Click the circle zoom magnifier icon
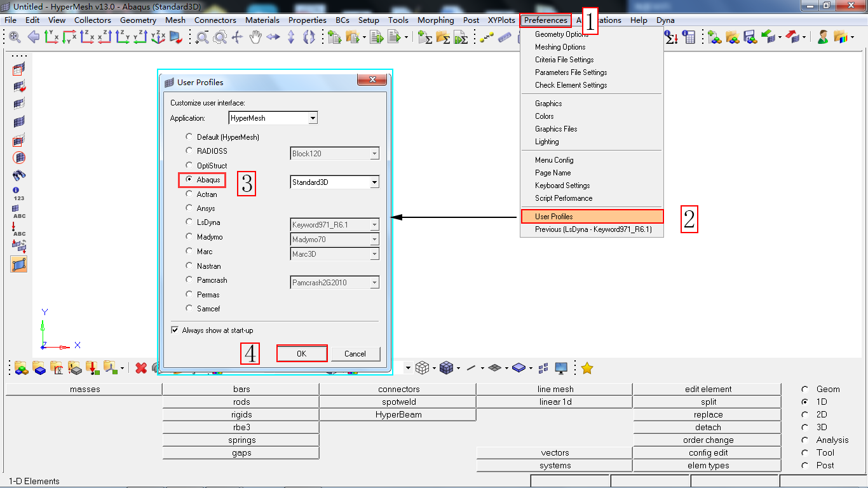The height and width of the screenshot is (488, 868). coord(220,37)
